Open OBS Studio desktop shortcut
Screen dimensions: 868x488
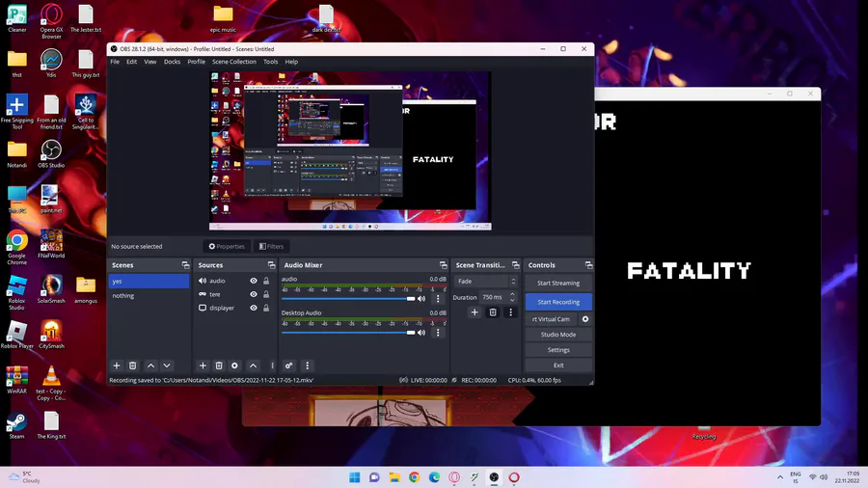point(51,153)
